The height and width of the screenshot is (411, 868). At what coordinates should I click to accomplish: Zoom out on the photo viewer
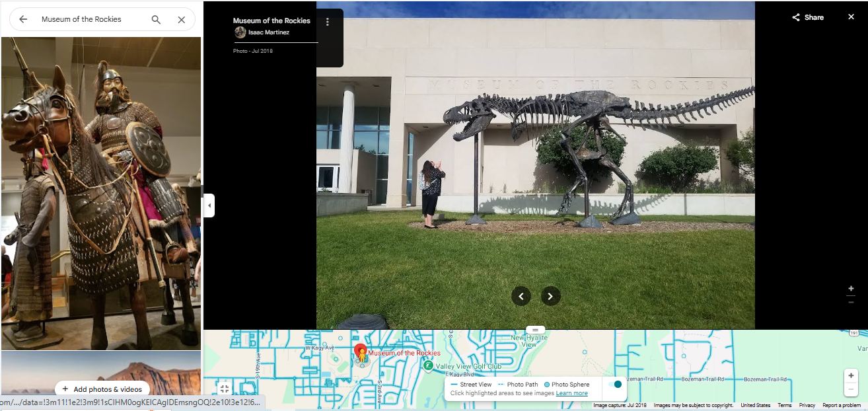tap(851, 301)
